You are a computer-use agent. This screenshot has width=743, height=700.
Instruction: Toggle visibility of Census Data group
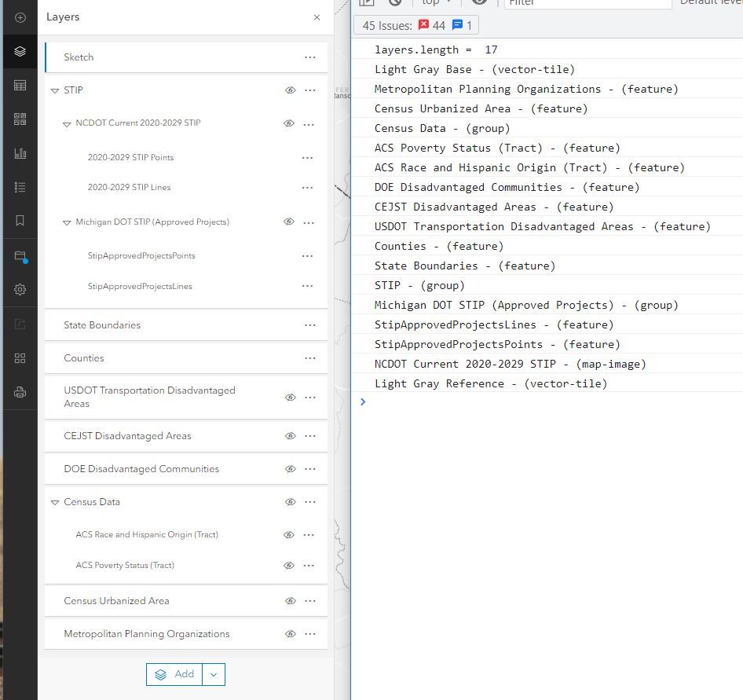(291, 502)
